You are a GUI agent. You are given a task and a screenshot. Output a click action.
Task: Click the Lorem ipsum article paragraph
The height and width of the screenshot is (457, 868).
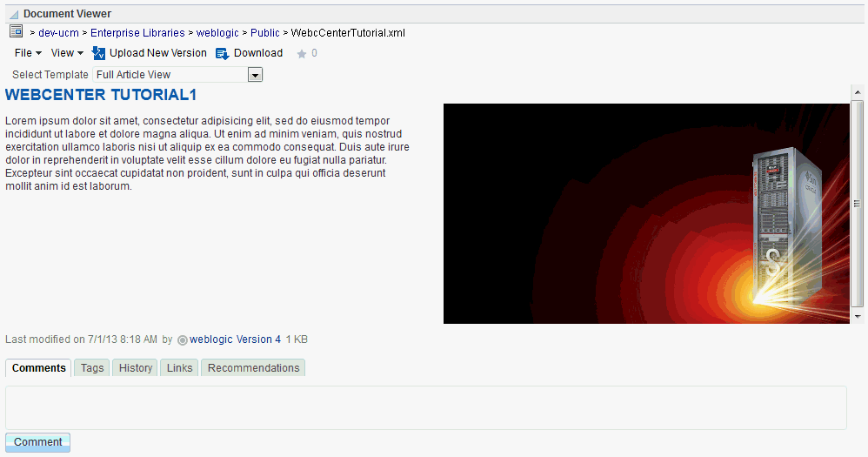click(x=208, y=153)
